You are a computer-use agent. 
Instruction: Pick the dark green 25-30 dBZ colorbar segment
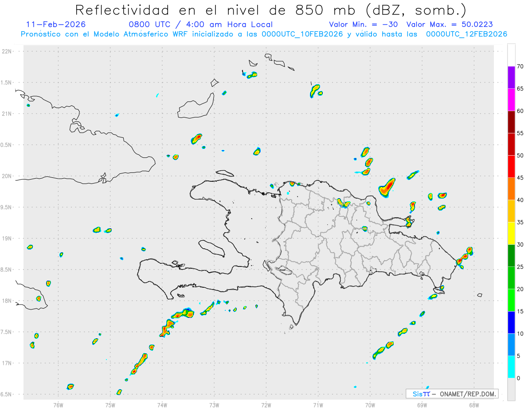point(511,255)
